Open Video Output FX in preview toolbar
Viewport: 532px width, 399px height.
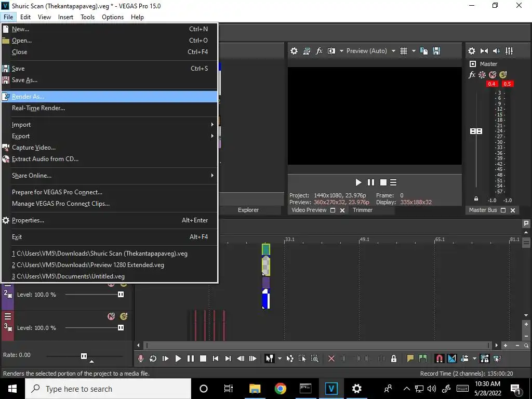[x=319, y=51]
